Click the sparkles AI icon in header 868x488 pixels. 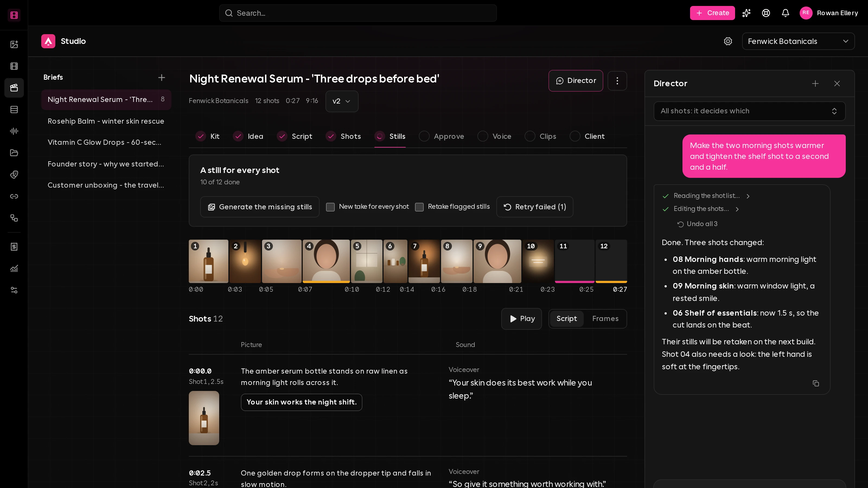tap(746, 13)
